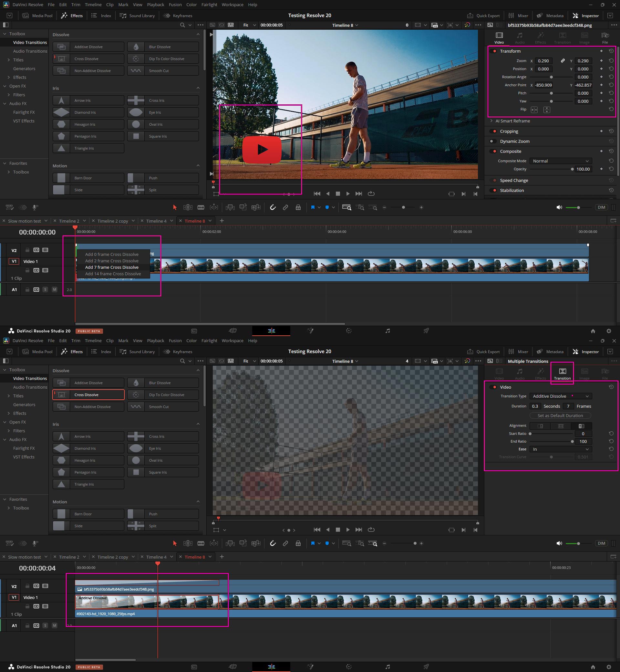
Task: Top screenshot: click the Home project manager icon
Action: 593,331
